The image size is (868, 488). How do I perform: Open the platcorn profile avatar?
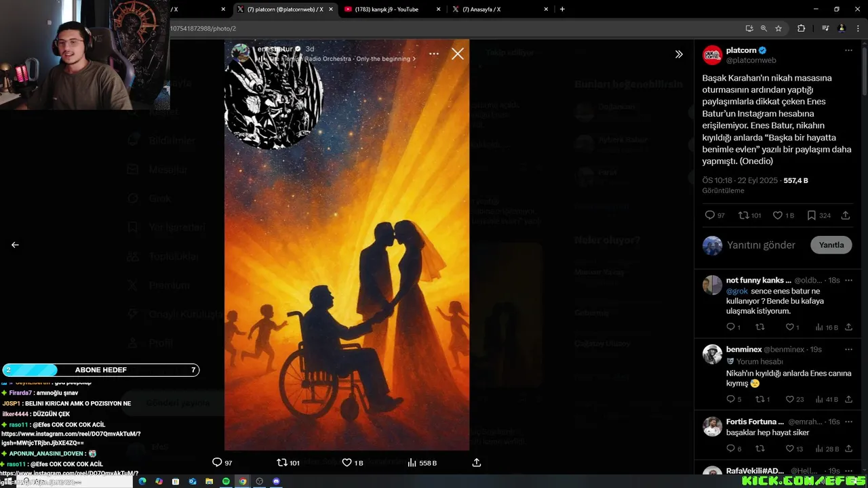click(713, 55)
